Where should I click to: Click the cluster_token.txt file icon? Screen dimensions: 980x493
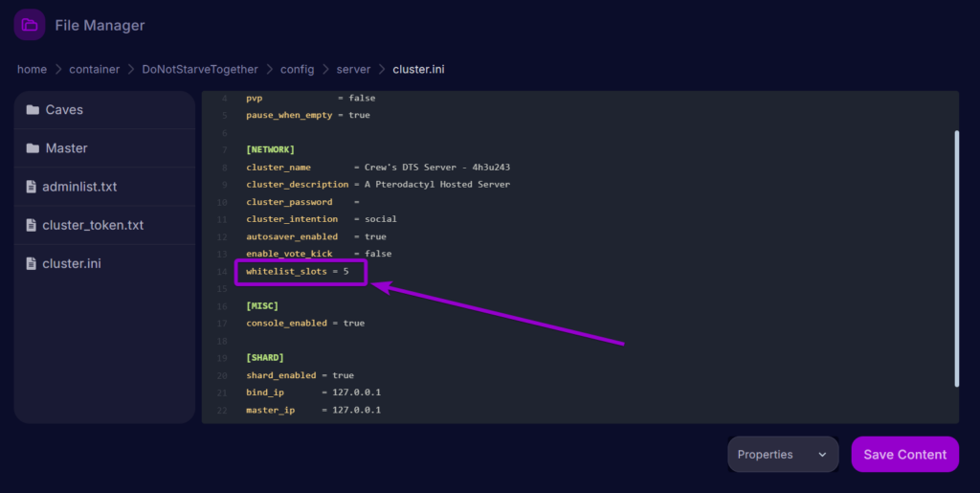coord(32,225)
